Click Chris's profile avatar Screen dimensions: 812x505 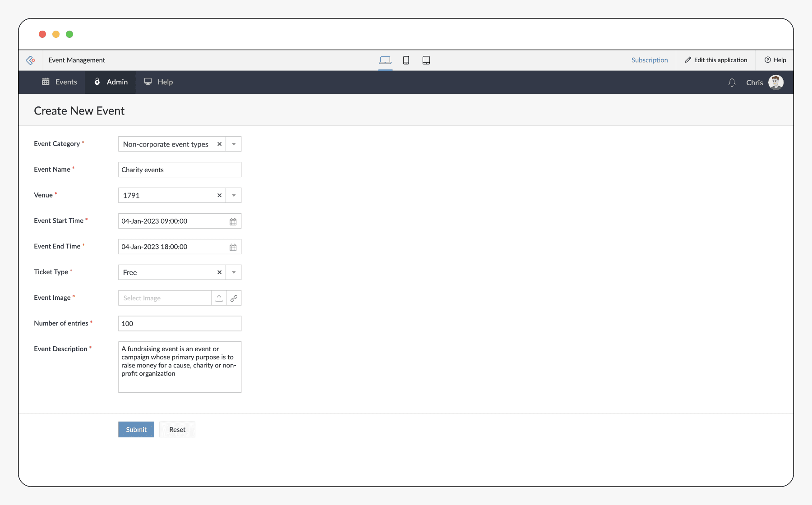(x=775, y=83)
